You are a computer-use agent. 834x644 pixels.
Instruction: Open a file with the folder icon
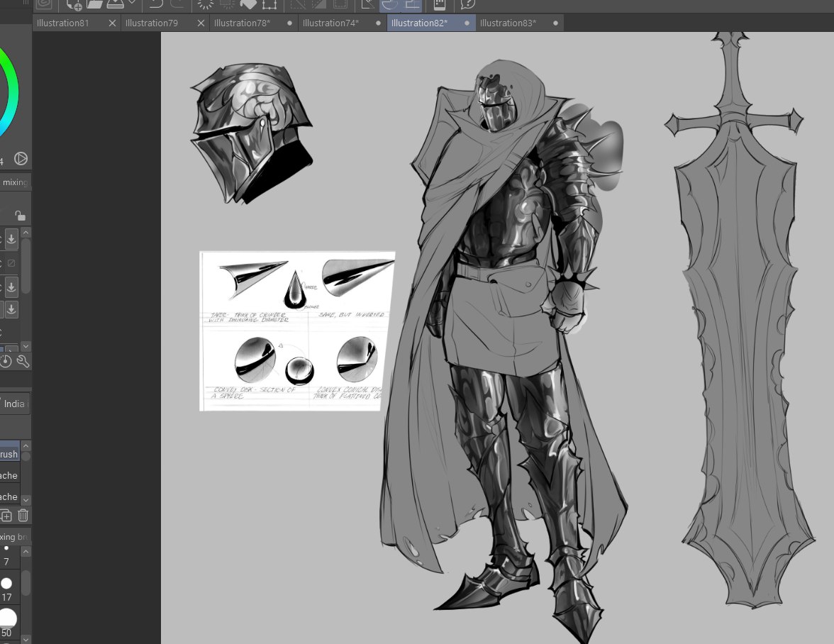click(94, 6)
